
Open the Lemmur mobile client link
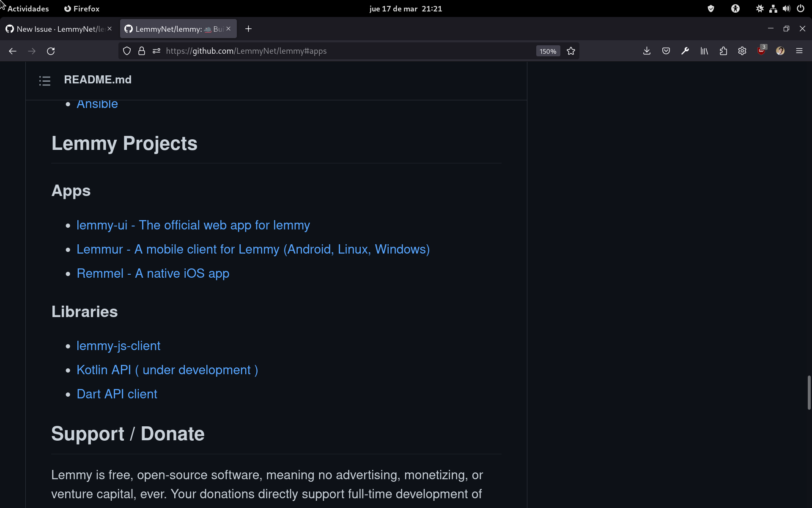click(x=253, y=249)
